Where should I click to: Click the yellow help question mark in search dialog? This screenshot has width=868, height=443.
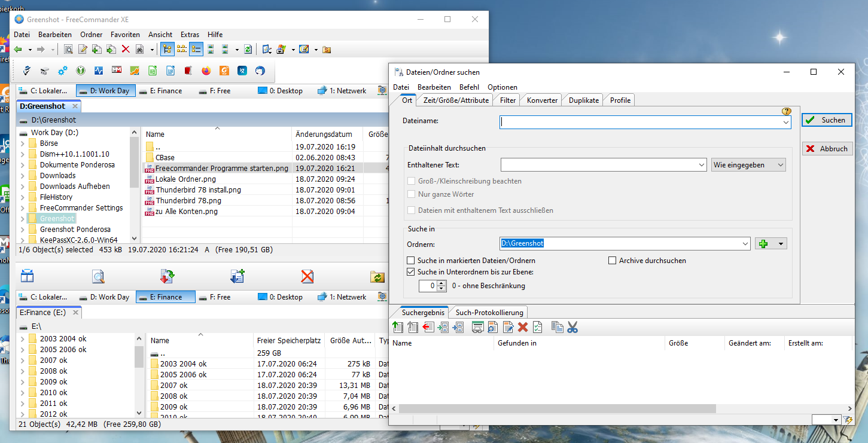tap(787, 111)
